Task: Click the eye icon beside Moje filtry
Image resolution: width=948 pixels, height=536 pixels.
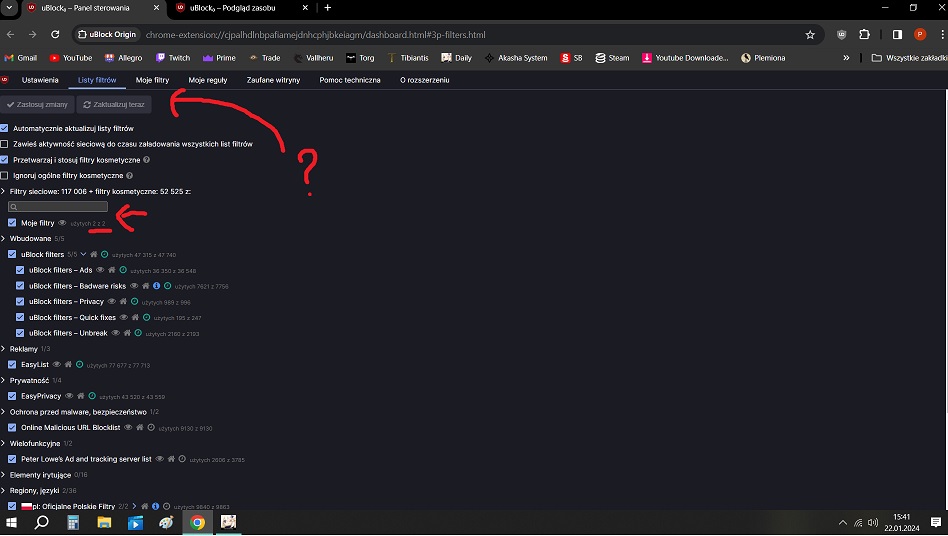Action: [62, 223]
